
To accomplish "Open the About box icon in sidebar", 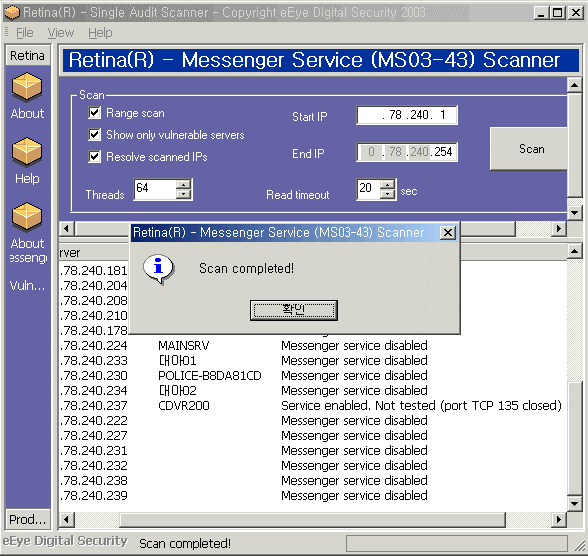I will (x=27, y=87).
